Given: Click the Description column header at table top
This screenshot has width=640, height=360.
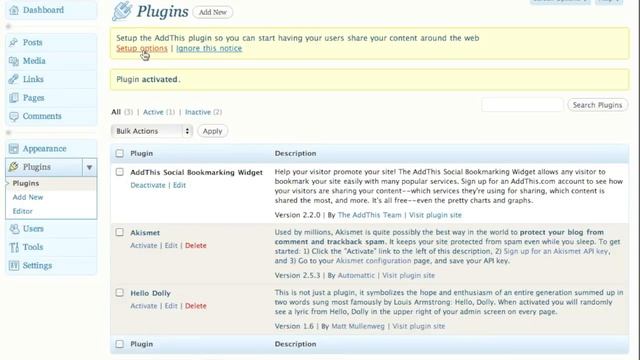Looking at the screenshot, I should [296, 153].
